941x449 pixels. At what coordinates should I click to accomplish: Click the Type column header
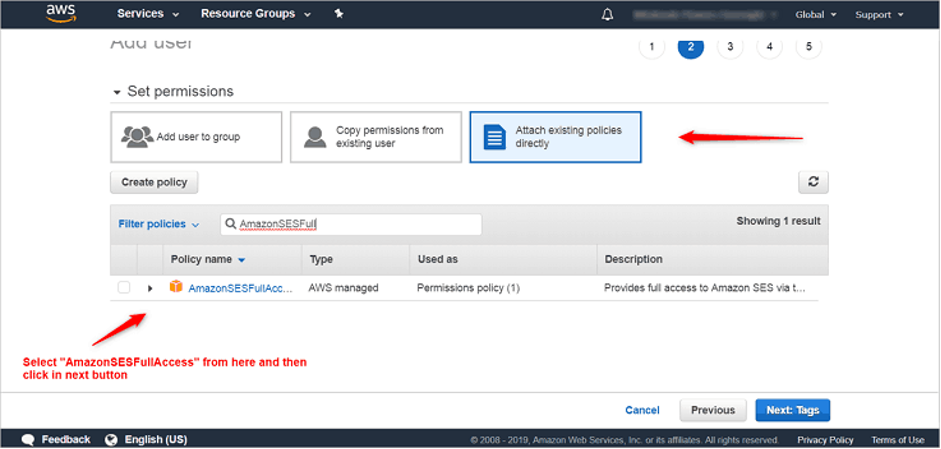point(321,259)
